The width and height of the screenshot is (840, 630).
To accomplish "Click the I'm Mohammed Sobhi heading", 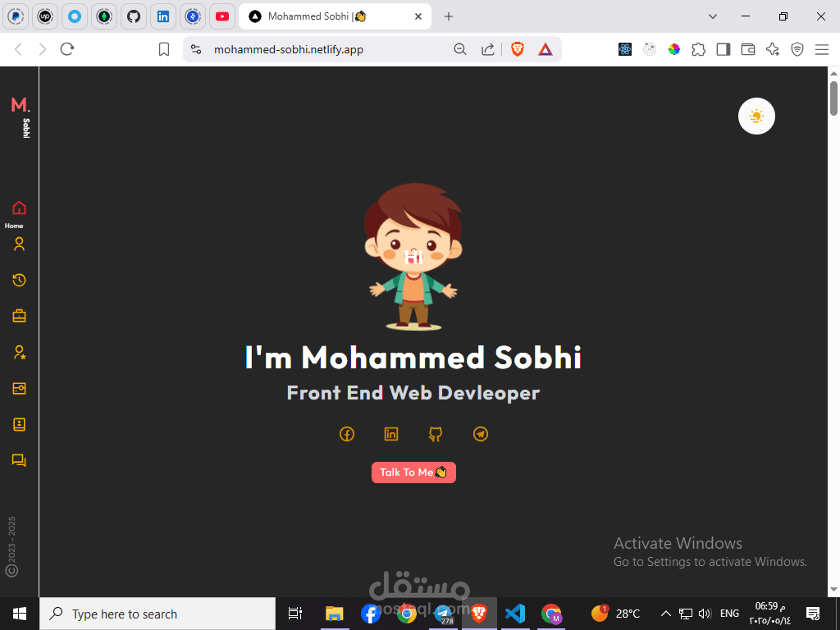I will [x=413, y=357].
